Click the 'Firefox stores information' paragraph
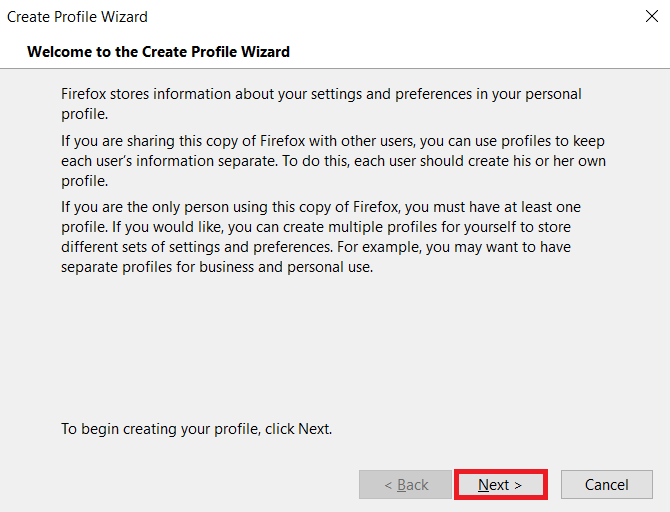This screenshot has width=670, height=512. tap(321, 104)
